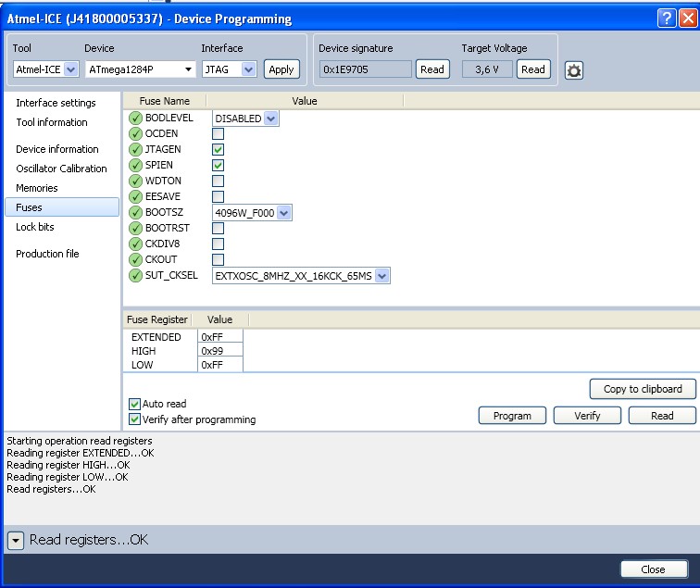Open the BOOTSZ dropdown showing 4096W_F000
The height and width of the screenshot is (588, 700).
point(252,213)
